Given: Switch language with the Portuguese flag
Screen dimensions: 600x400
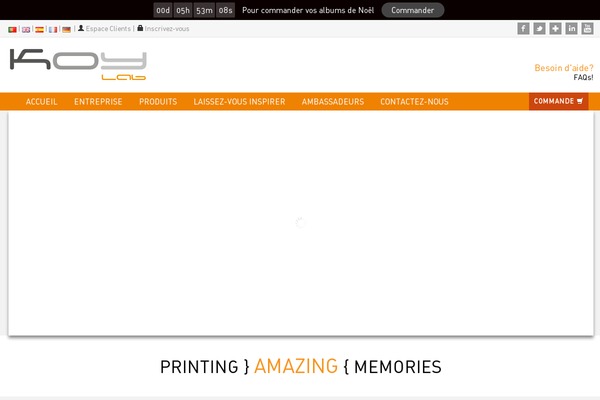Looking at the screenshot, I should (12, 29).
